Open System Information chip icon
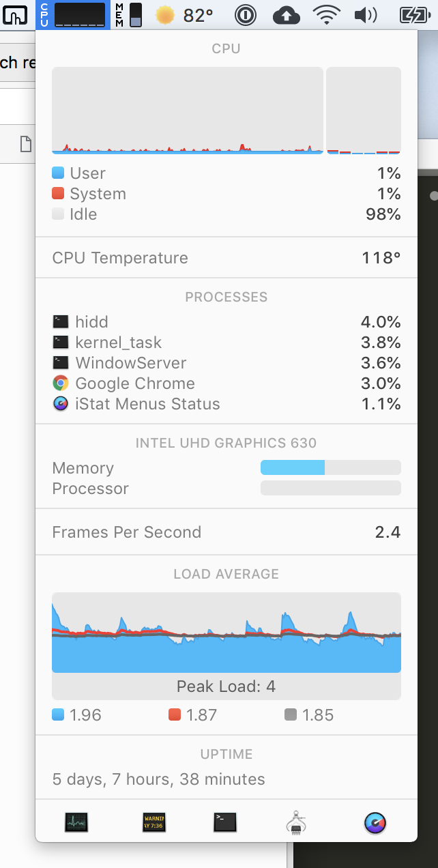The image size is (438, 868). [x=296, y=822]
